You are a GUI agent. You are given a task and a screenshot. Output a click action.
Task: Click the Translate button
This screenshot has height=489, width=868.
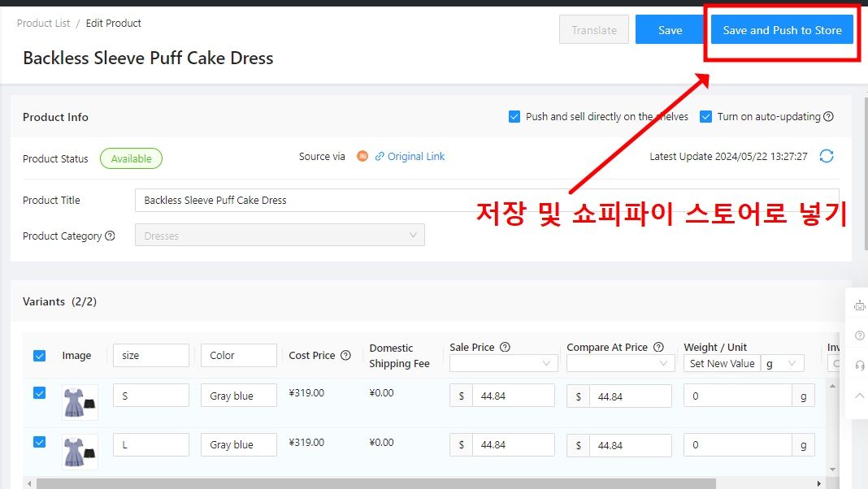[594, 30]
